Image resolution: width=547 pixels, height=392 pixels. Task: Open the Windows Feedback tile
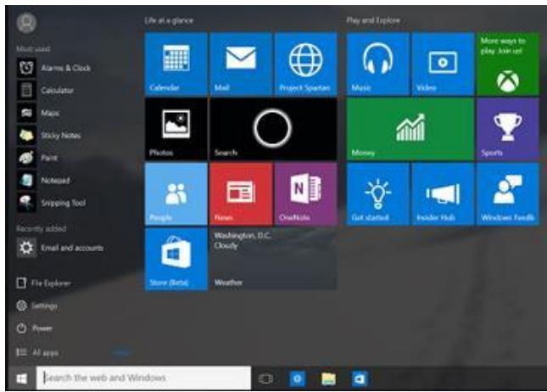pos(508,194)
